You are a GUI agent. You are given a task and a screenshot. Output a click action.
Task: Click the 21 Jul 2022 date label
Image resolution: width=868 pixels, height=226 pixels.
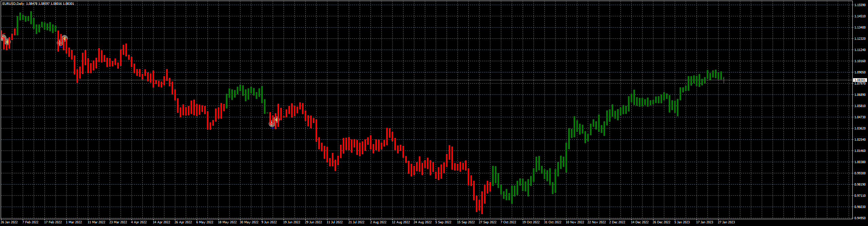357,222
